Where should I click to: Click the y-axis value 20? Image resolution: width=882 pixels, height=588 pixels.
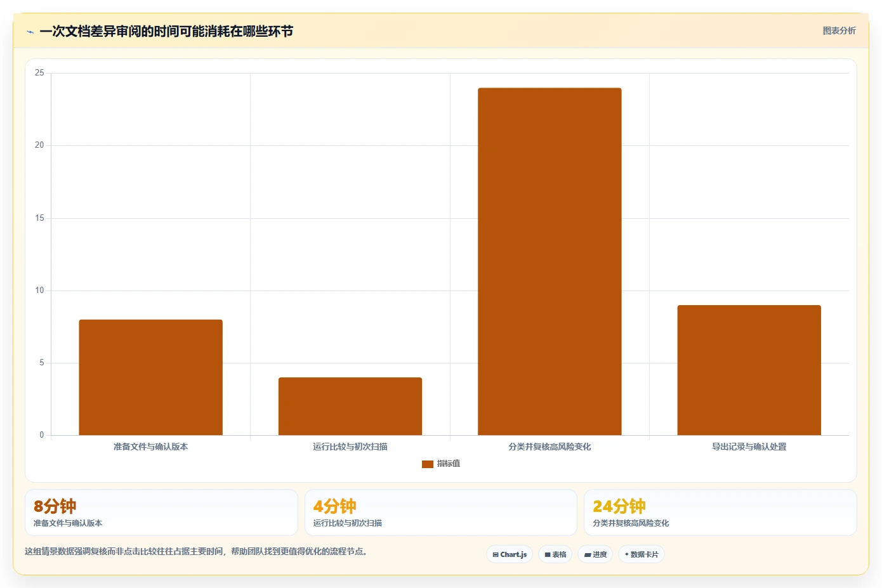click(39, 145)
